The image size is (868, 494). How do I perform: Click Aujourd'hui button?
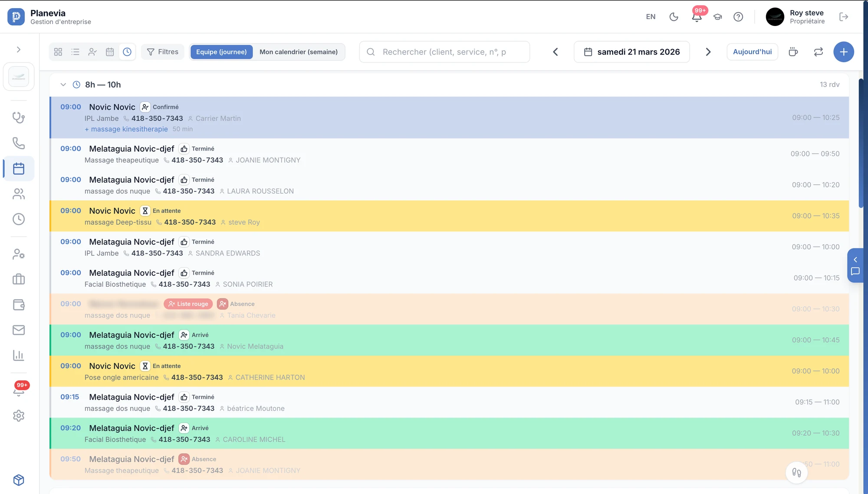752,52
